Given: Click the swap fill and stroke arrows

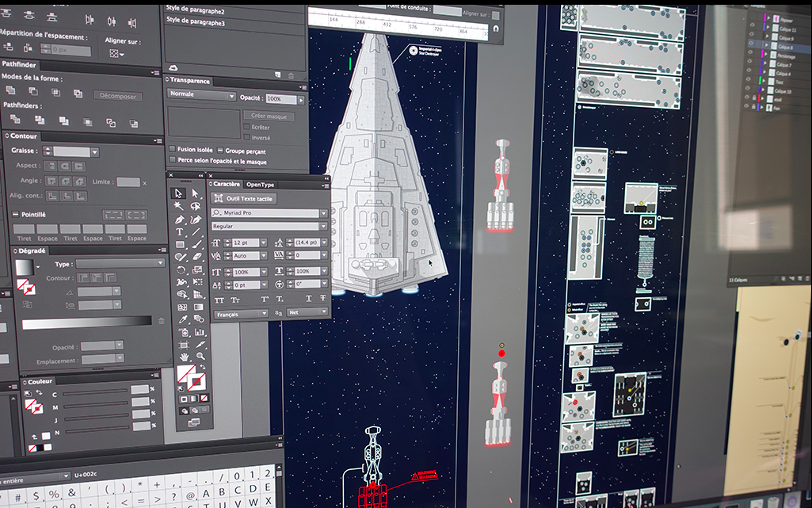Looking at the screenshot, I should [x=203, y=367].
